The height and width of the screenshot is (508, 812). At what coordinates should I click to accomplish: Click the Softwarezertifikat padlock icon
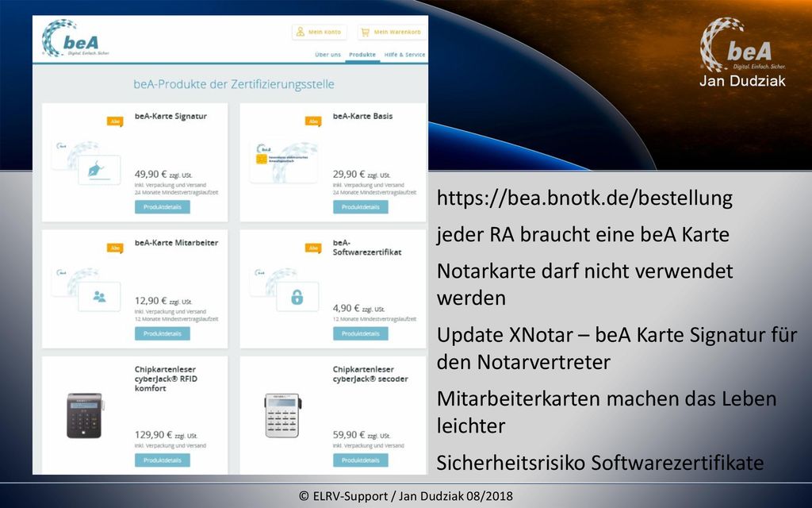point(297,297)
